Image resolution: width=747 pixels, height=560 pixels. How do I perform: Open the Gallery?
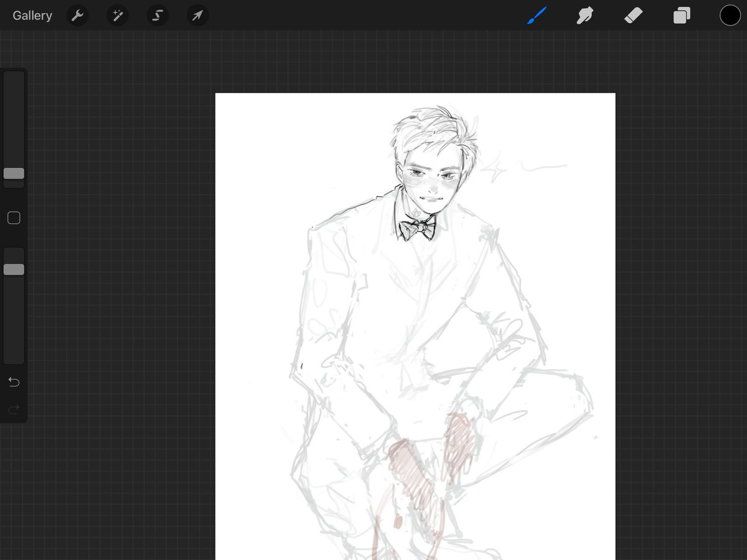coord(32,16)
